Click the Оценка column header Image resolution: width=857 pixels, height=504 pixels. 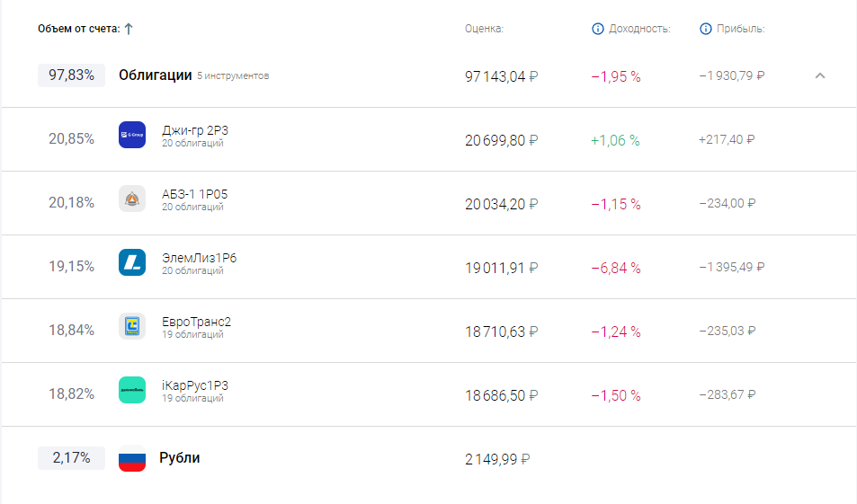click(484, 29)
